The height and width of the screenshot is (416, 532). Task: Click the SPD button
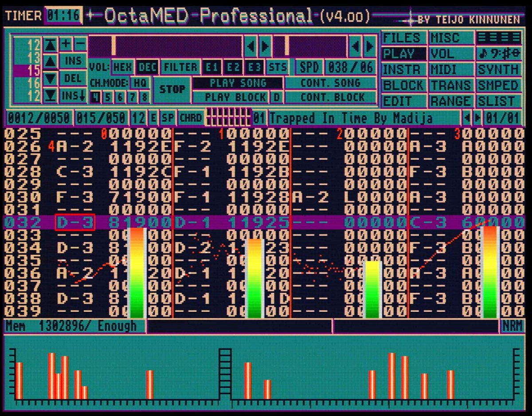pos(309,67)
